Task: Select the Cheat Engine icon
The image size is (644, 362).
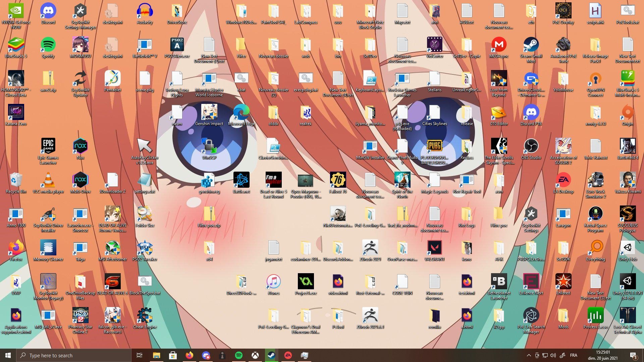Action: tap(145, 319)
